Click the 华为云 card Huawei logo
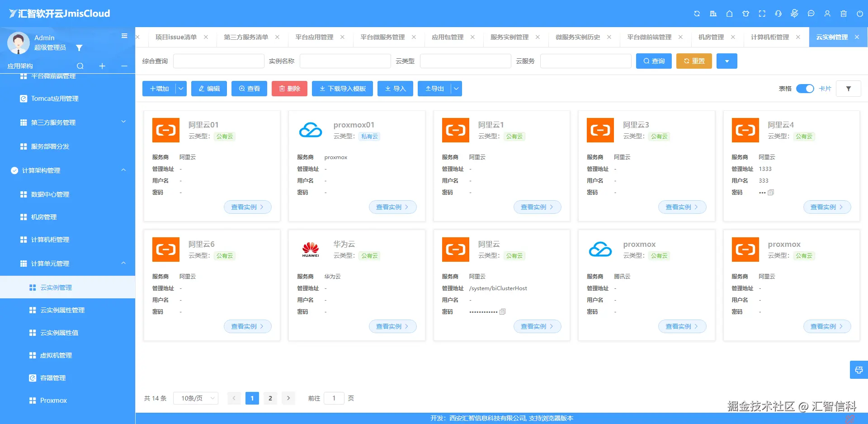 pos(311,250)
